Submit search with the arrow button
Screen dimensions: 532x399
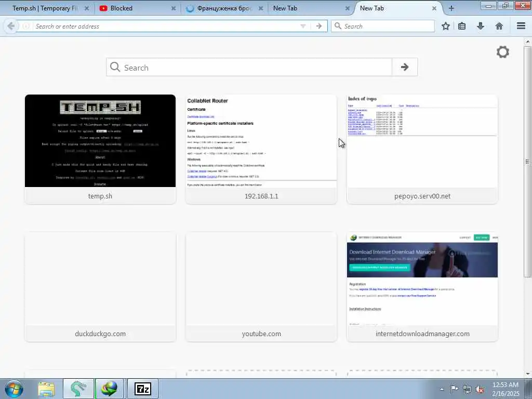405,67
